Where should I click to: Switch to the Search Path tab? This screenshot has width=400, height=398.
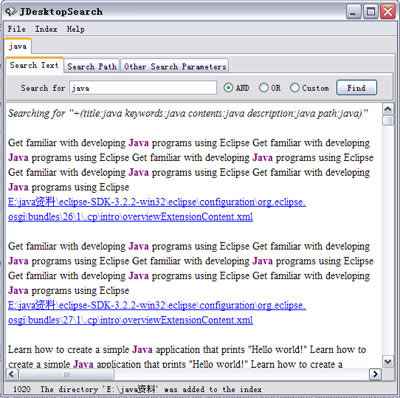coord(92,66)
